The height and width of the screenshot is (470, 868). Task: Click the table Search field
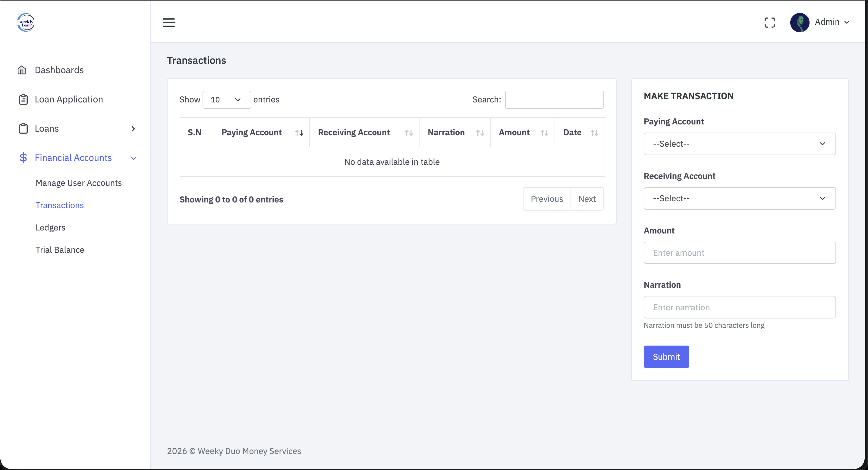(x=554, y=100)
